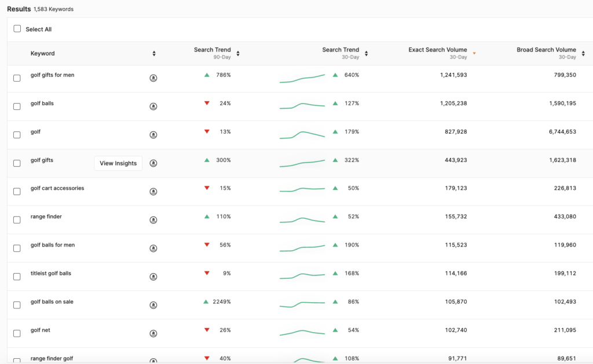Click the Exact Search Volume column header

click(x=437, y=50)
